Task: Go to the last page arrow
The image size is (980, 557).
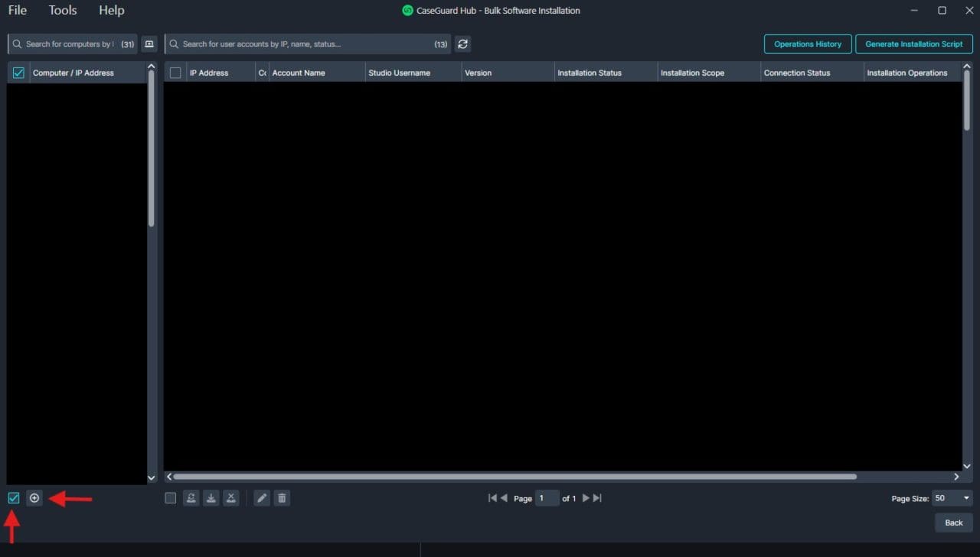Action: [598, 498]
